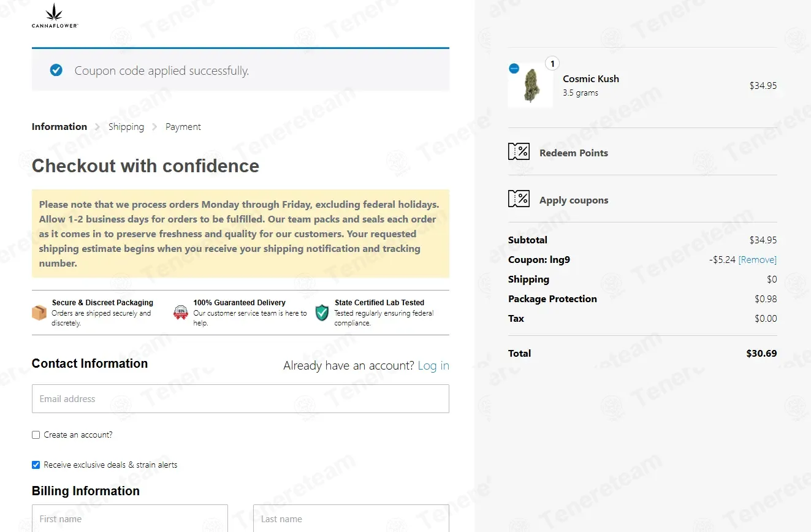This screenshot has width=811, height=532.
Task: Click the Cosmic Kush product thumbnail
Action: coord(530,86)
